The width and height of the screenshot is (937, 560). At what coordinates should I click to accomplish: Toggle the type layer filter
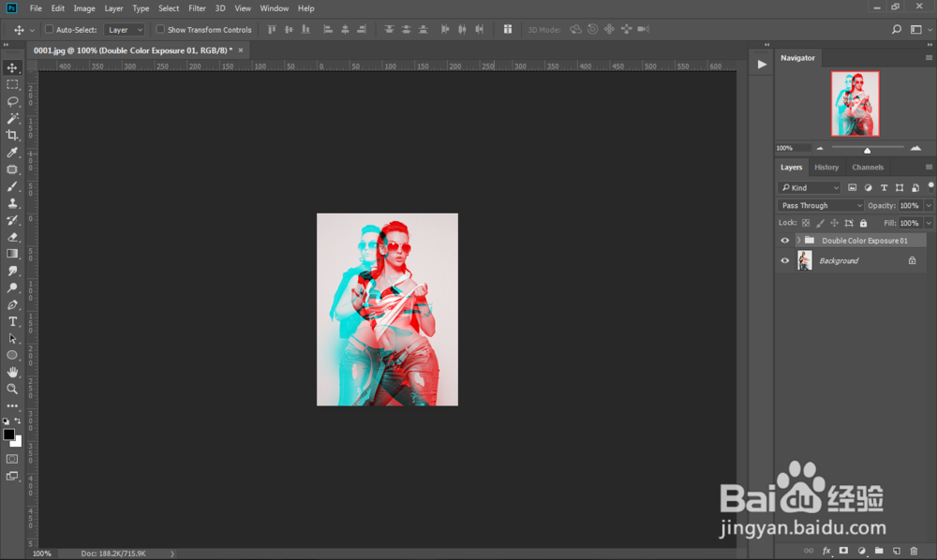coord(884,187)
